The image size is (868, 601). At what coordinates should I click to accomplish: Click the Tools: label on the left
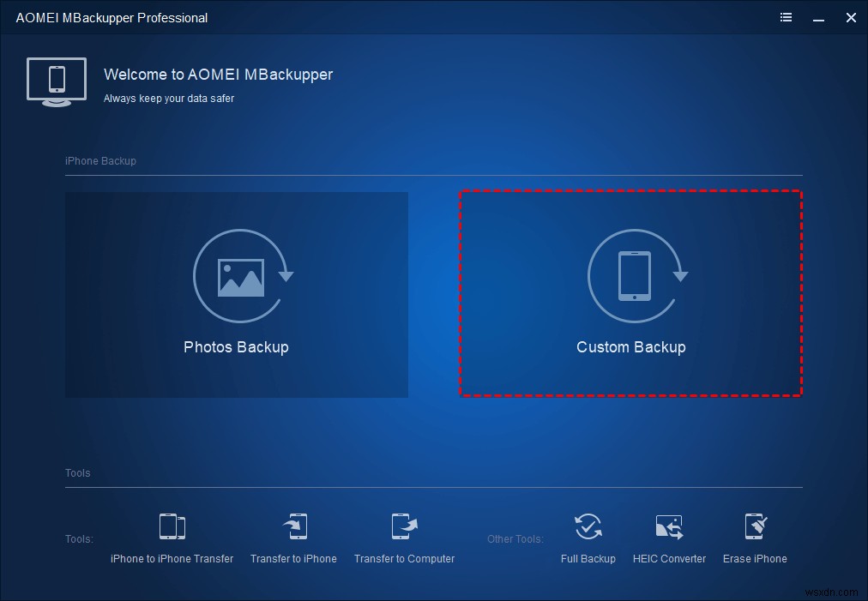tap(79, 538)
